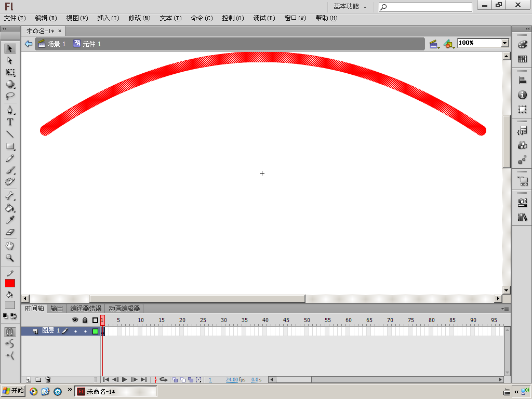Image resolution: width=532 pixels, height=399 pixels.
Task: Open the Project panel icon
Action: point(522,181)
